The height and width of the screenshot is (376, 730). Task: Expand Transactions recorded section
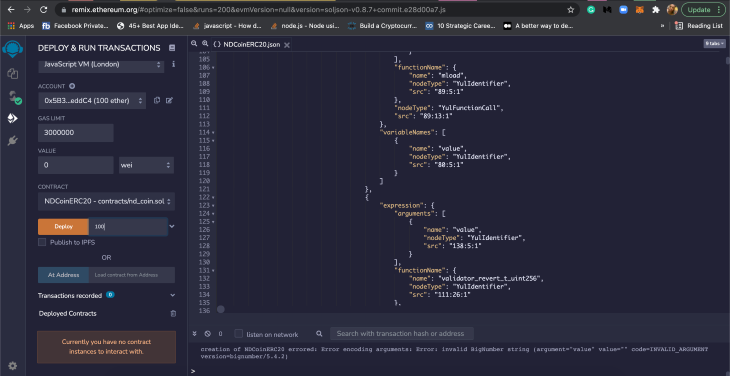173,295
